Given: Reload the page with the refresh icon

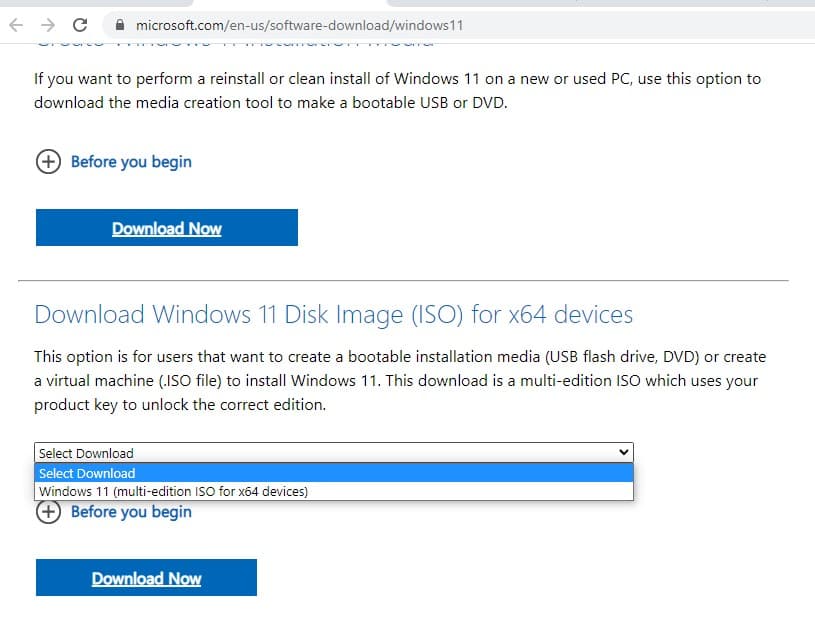Looking at the screenshot, I should coord(81,24).
